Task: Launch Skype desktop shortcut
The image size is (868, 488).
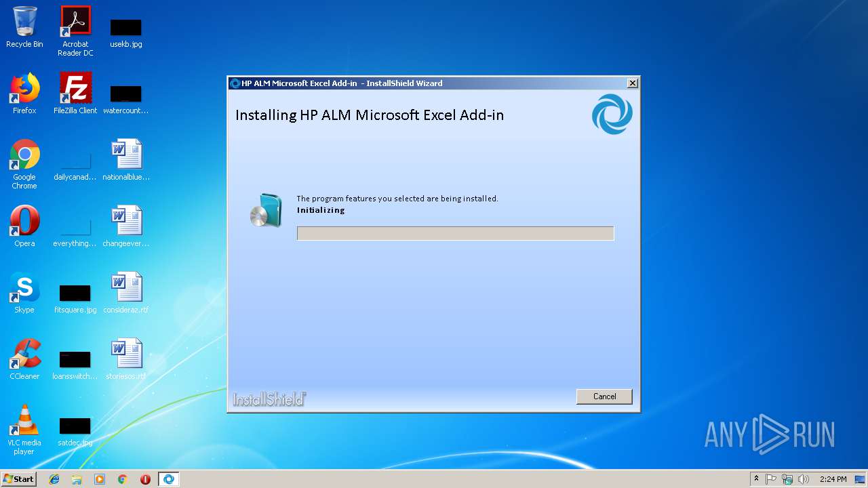Action: pyautogui.click(x=24, y=293)
